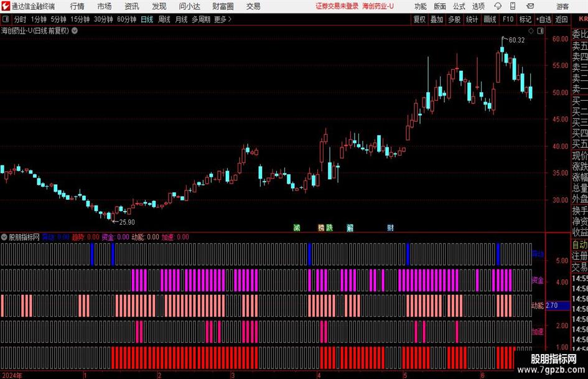Click the month 4 timeline marker

[x=319, y=375]
